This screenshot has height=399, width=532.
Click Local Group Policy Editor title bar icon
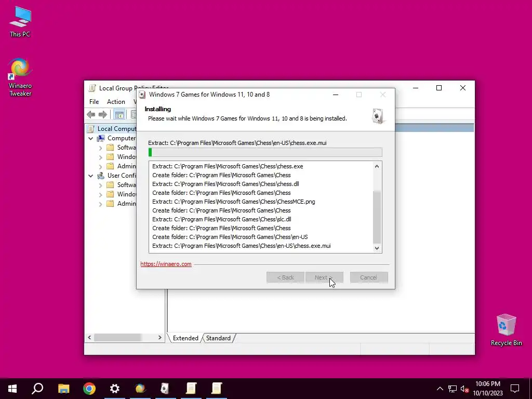click(x=92, y=88)
